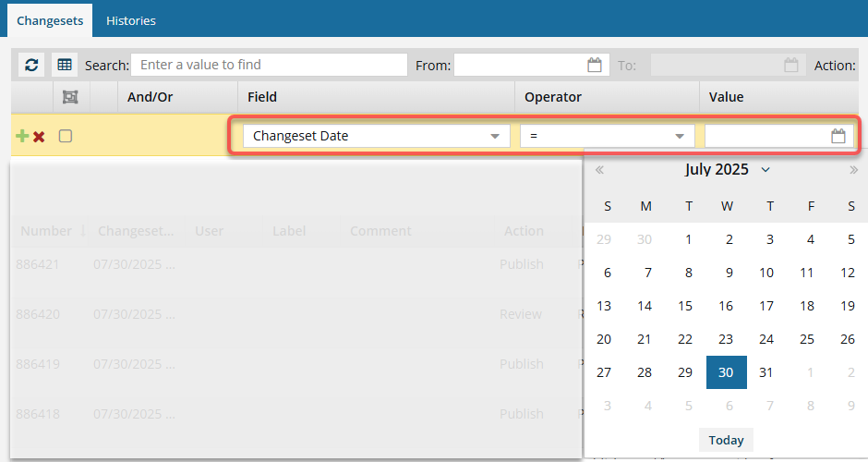Open the From date calendar icon
Viewport: 868px width, 462px height.
click(x=595, y=65)
